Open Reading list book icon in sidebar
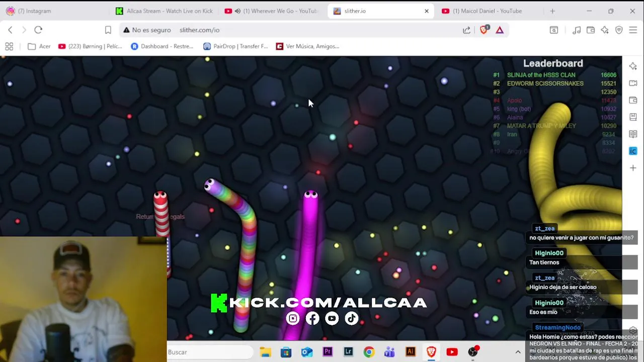Screen dimensions: 644x362 click(x=633, y=134)
